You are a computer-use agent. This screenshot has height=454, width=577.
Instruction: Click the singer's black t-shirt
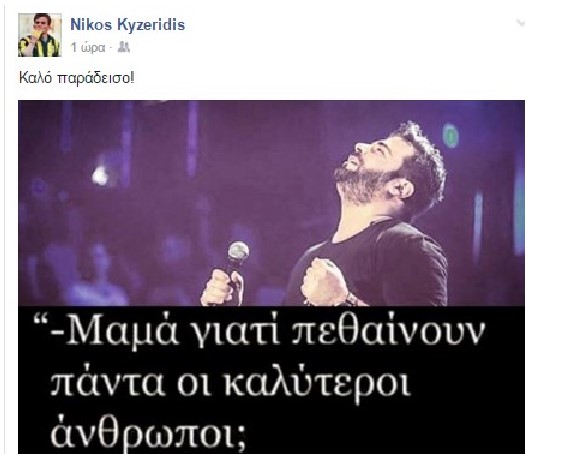click(383, 263)
